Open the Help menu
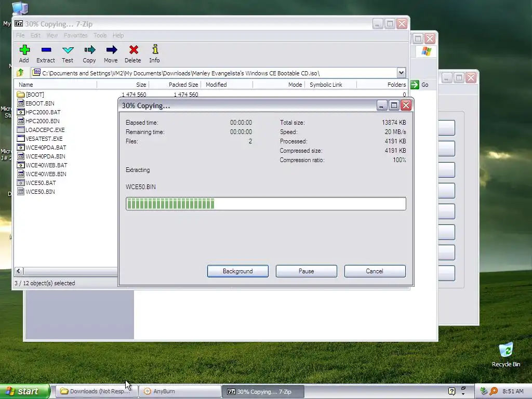 tap(118, 35)
